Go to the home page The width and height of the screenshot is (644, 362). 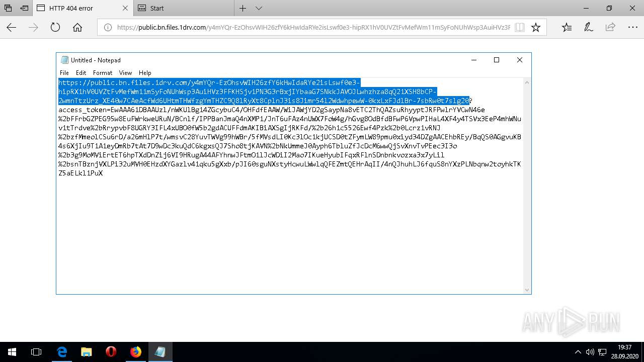(77, 28)
